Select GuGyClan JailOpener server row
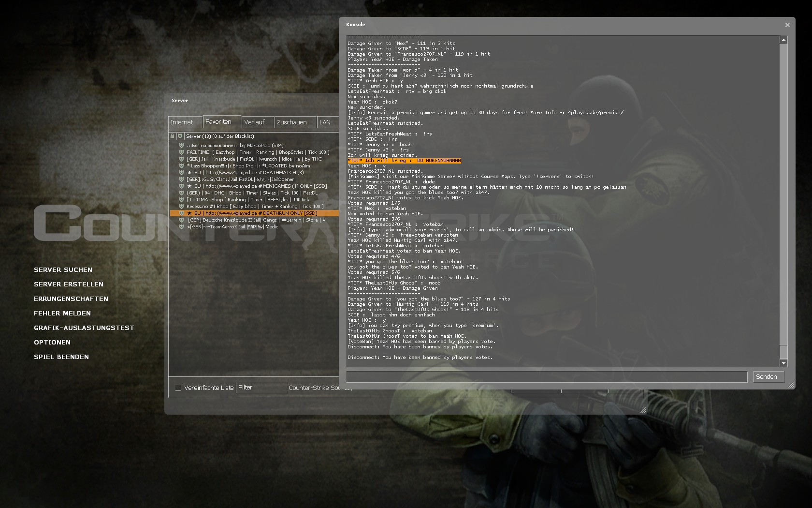This screenshot has width=812, height=508. [254, 179]
